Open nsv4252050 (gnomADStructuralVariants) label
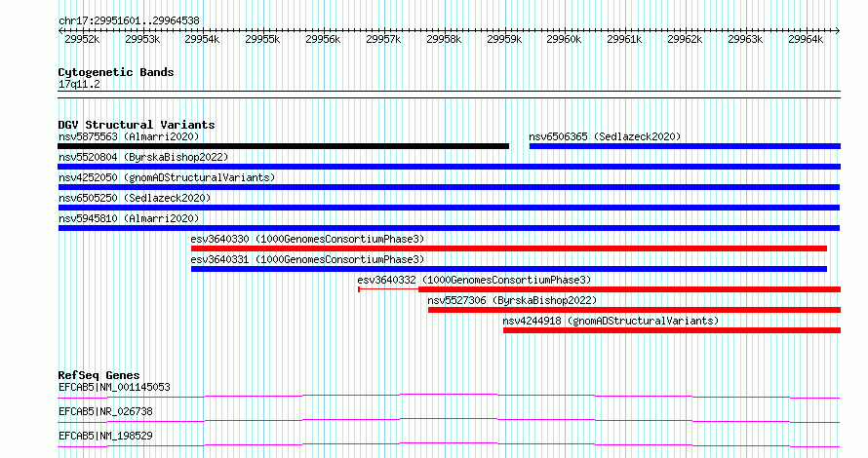Image resolution: width=868 pixels, height=458 pixels. point(167,177)
